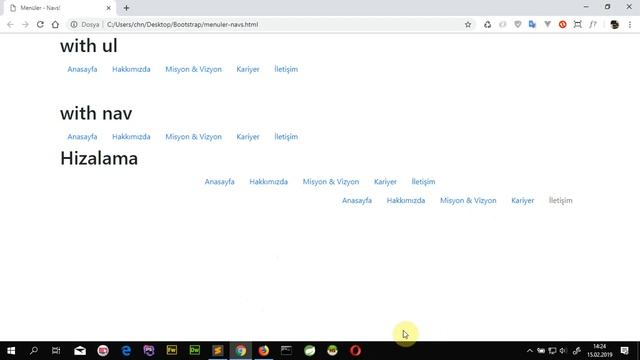
Task: Open Kariyer link under with ul
Action: click(x=248, y=69)
